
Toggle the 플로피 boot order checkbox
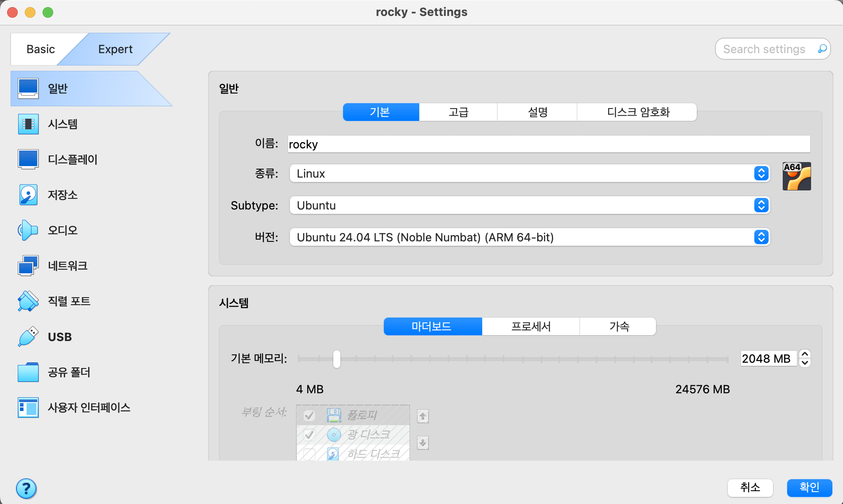(309, 415)
